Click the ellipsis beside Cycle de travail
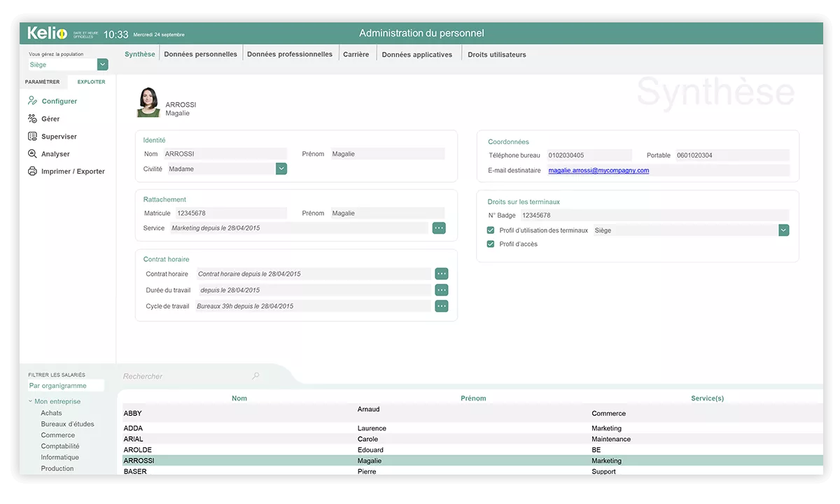 coord(442,306)
